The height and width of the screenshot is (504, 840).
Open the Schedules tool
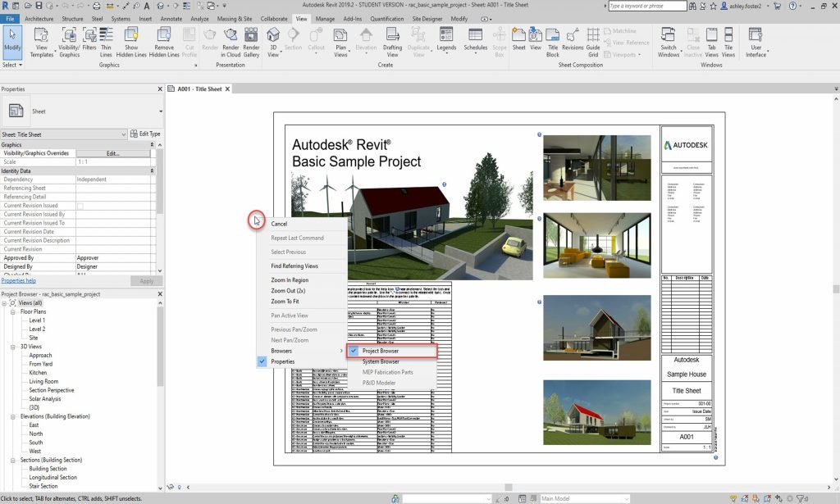(477, 38)
